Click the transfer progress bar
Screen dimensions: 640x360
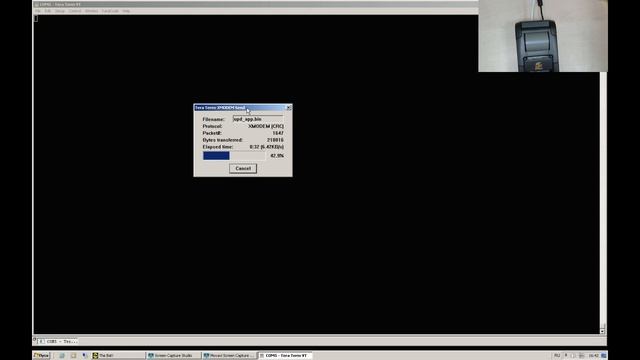point(234,156)
